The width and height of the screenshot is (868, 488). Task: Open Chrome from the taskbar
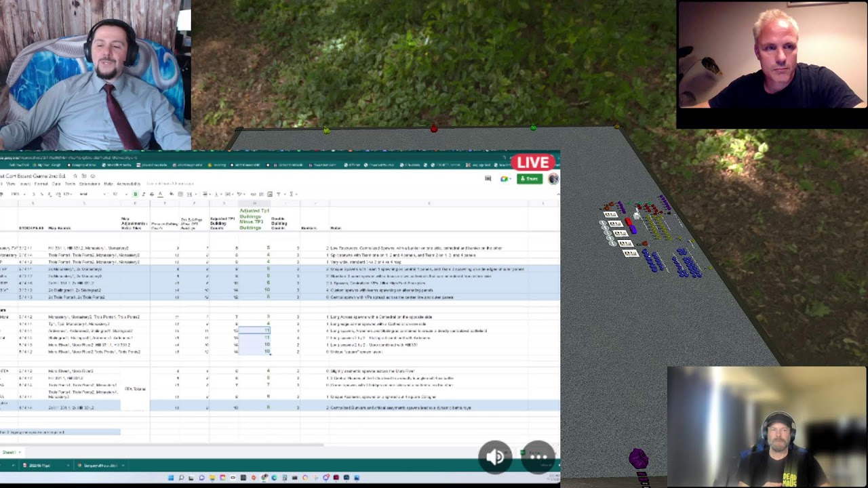(x=264, y=477)
